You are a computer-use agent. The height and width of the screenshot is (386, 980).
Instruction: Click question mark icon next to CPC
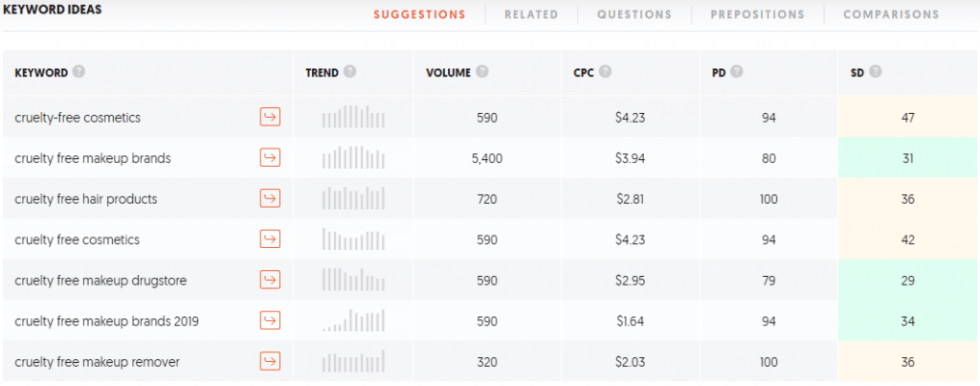point(605,72)
